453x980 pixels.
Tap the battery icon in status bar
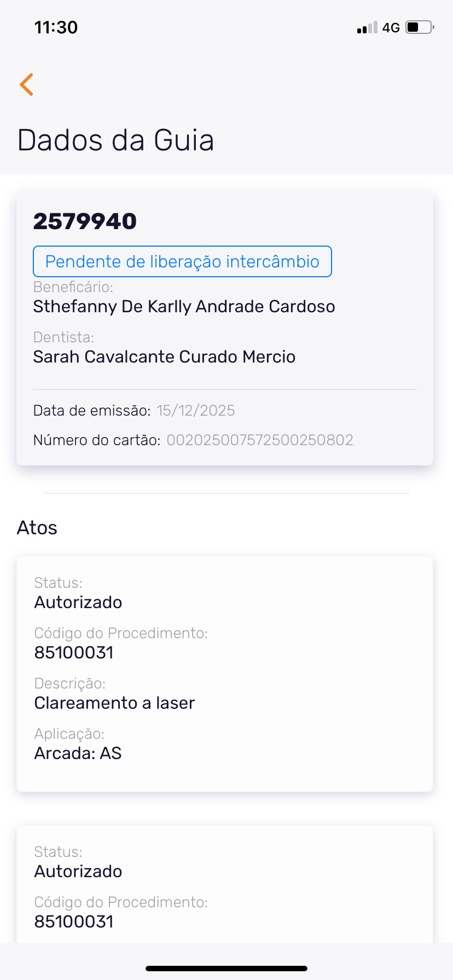tap(420, 27)
